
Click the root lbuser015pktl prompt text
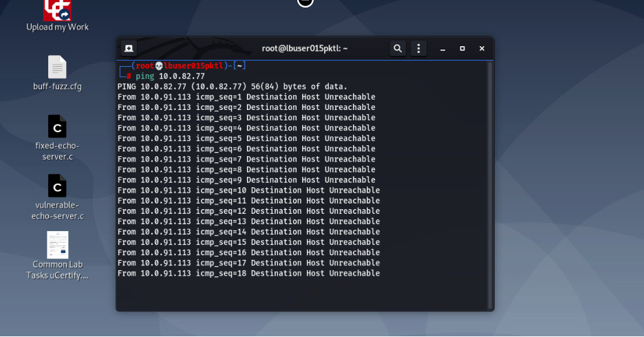pos(180,65)
